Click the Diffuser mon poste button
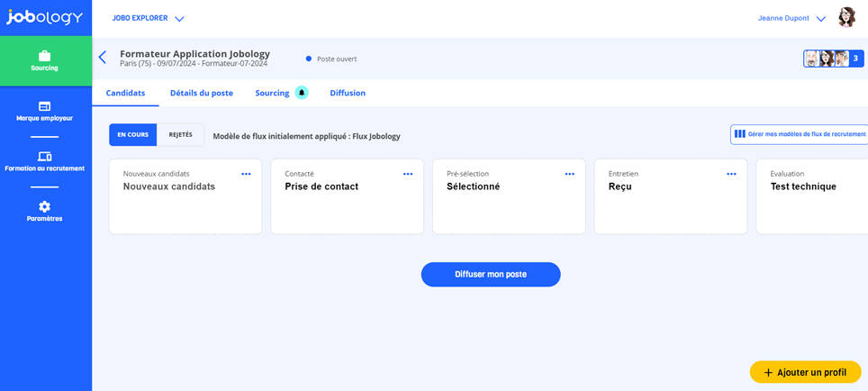 [491, 274]
